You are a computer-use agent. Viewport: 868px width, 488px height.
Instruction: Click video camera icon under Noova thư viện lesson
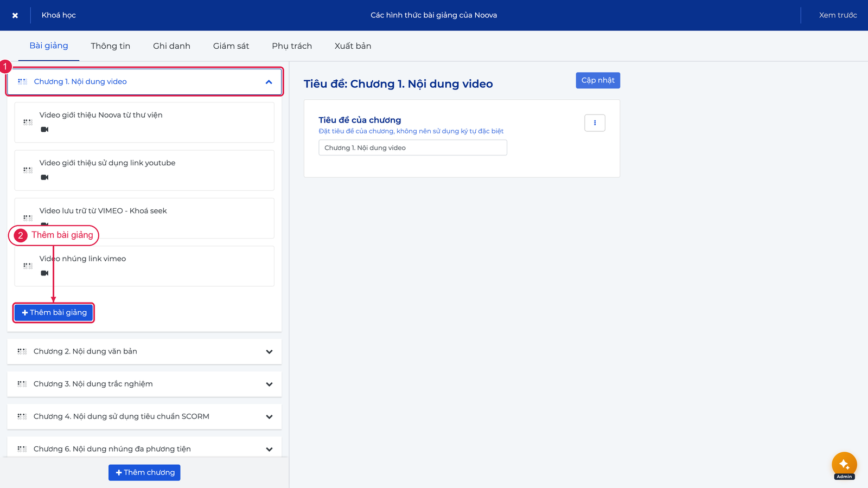click(x=44, y=130)
